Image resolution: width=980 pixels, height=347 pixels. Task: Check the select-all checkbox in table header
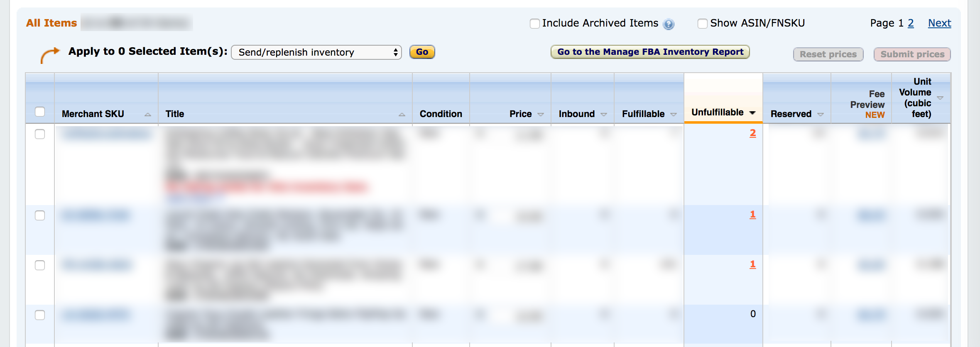[x=40, y=112]
